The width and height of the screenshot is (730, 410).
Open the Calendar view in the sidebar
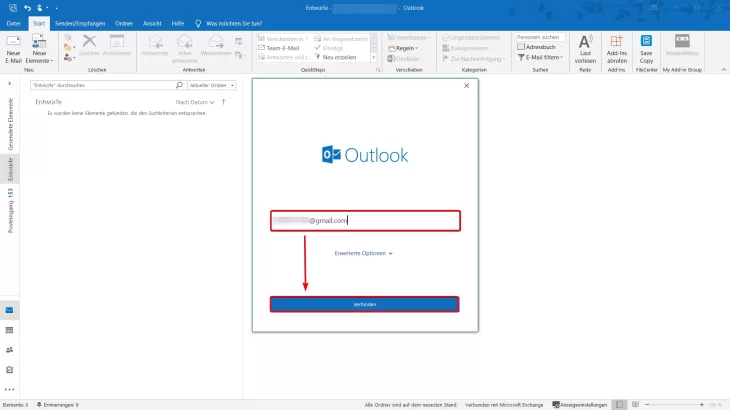click(10, 330)
